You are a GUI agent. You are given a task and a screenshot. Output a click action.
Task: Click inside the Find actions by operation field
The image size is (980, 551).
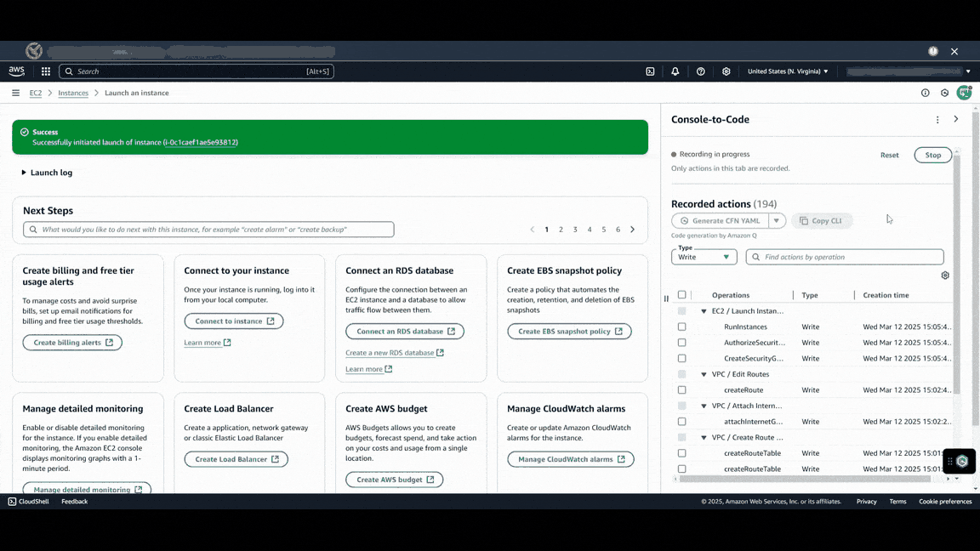tap(845, 256)
